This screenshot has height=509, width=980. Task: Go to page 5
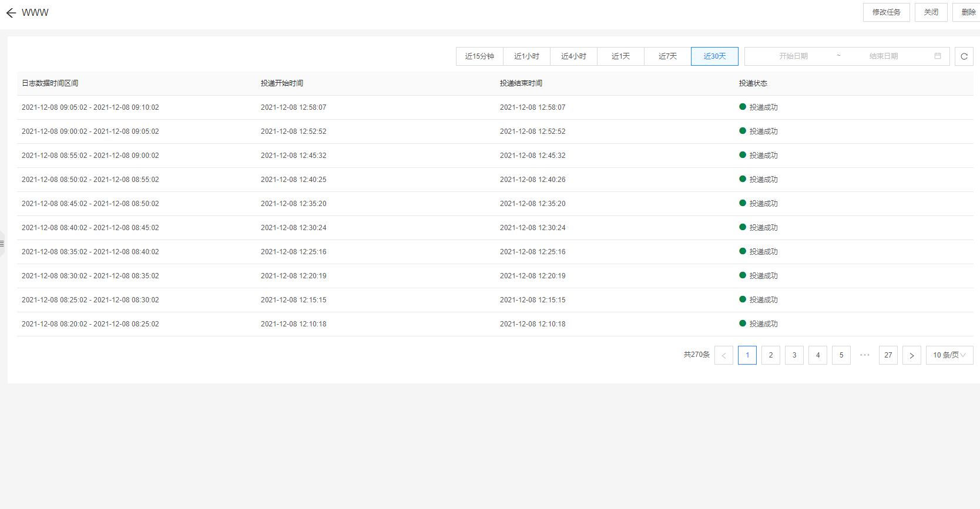click(841, 355)
